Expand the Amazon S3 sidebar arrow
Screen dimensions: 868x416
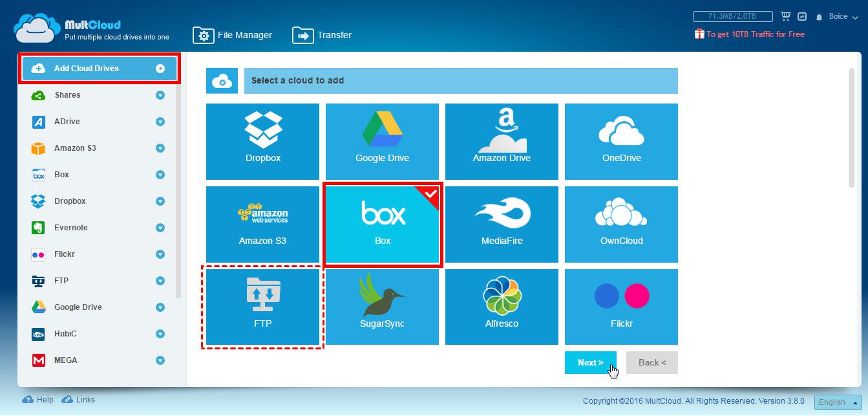click(x=160, y=148)
